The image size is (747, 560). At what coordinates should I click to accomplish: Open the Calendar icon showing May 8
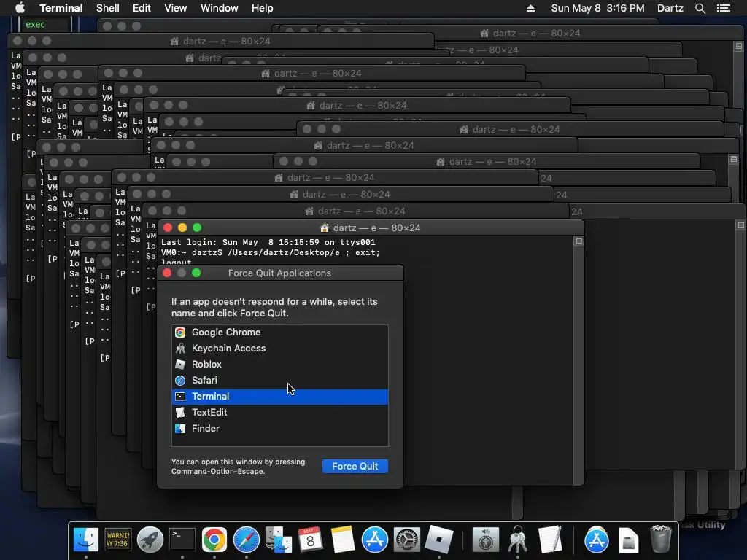310,540
